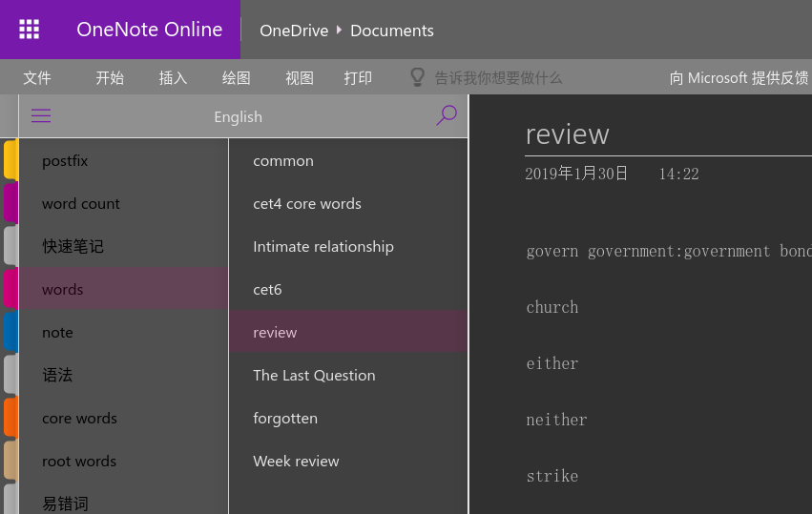This screenshot has width=812, height=514.
Task: Open the app launcher grid icon
Action: tap(29, 30)
